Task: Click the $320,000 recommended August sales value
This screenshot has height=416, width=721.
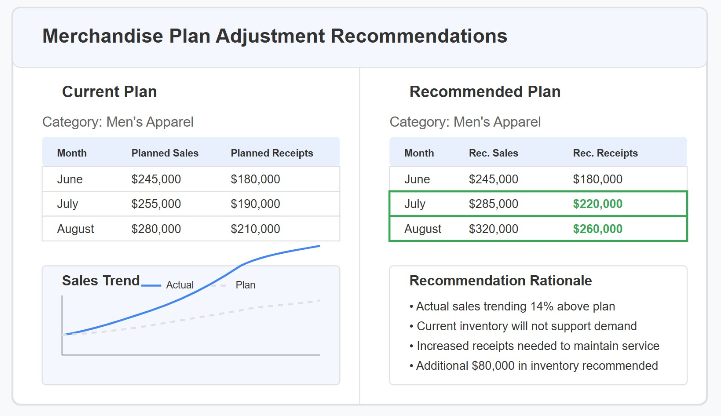Action: [493, 229]
